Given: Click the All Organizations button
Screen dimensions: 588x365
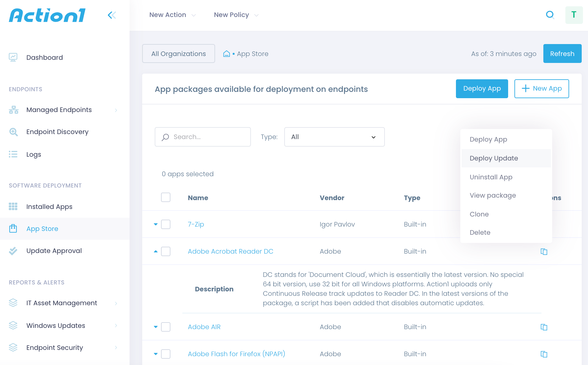Looking at the screenshot, I should [179, 53].
